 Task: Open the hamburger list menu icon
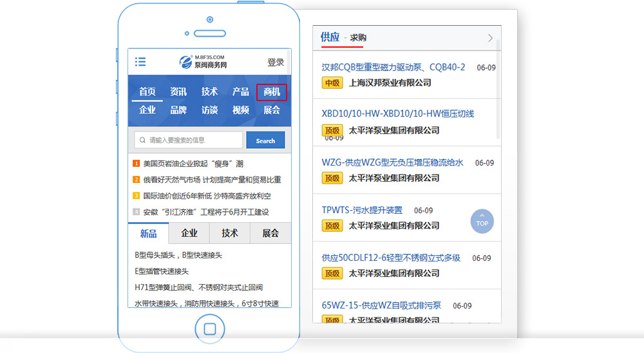140,62
